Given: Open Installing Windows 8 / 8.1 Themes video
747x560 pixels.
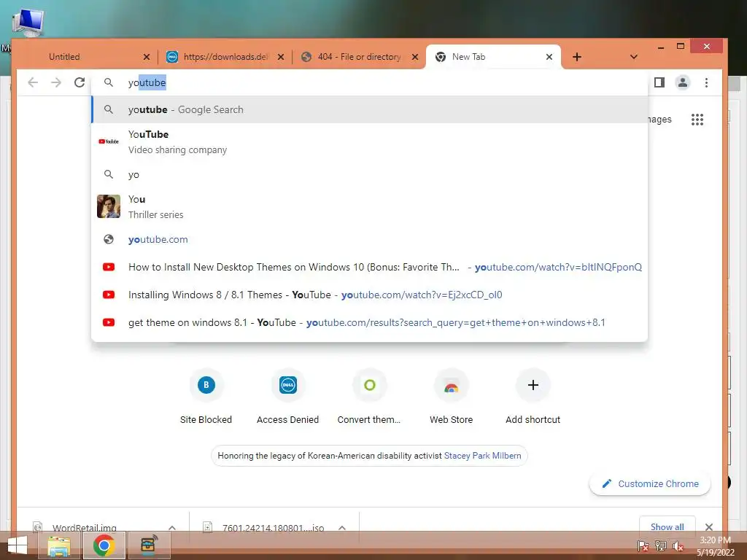Looking at the screenshot, I should click(x=369, y=295).
